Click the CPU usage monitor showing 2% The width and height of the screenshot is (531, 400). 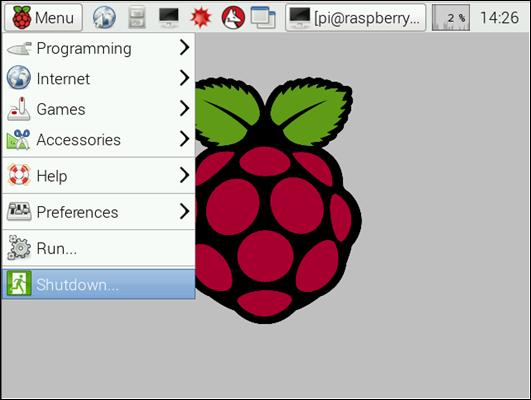point(451,17)
